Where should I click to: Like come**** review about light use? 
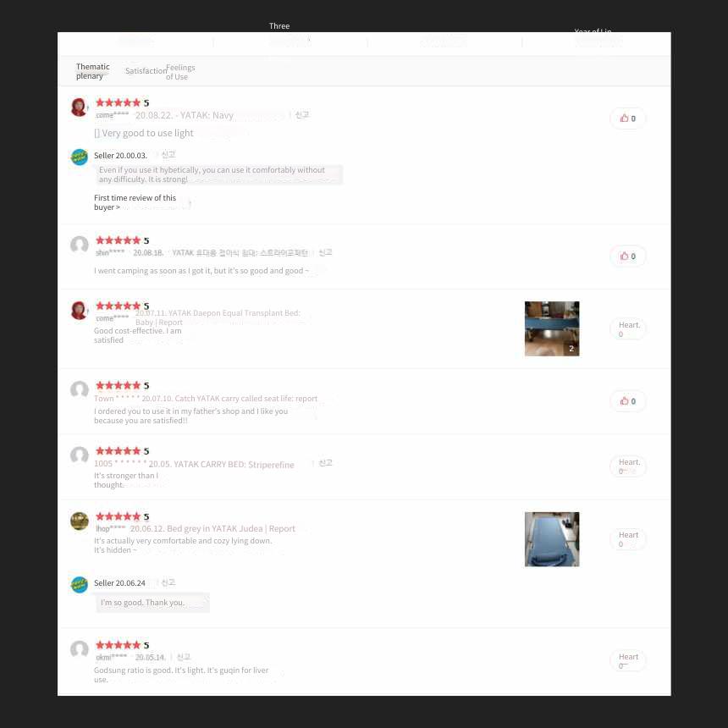point(628,119)
